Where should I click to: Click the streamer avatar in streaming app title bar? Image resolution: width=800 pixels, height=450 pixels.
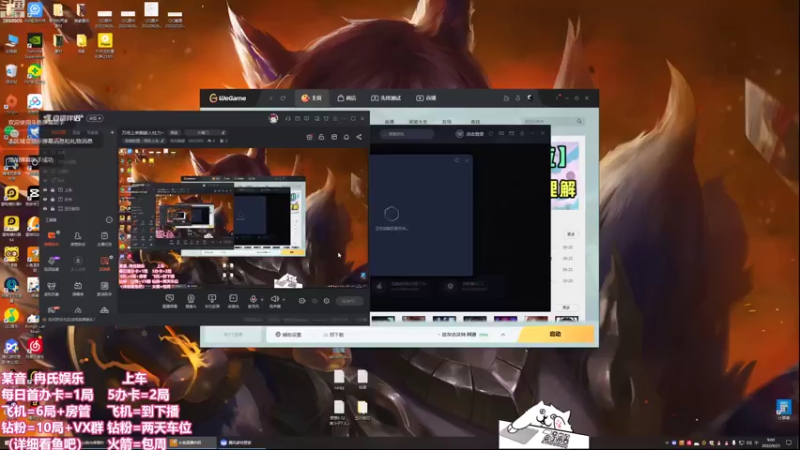pos(273,118)
